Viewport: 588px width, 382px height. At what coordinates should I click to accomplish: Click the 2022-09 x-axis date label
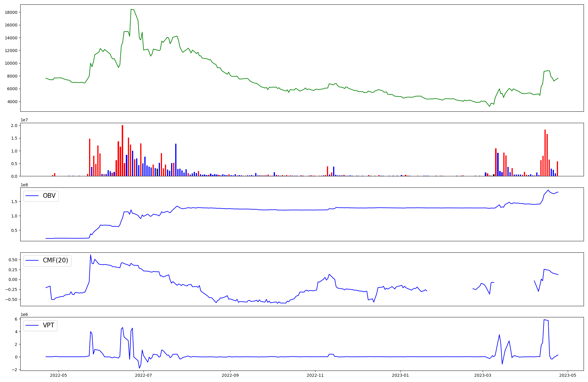[230, 375]
